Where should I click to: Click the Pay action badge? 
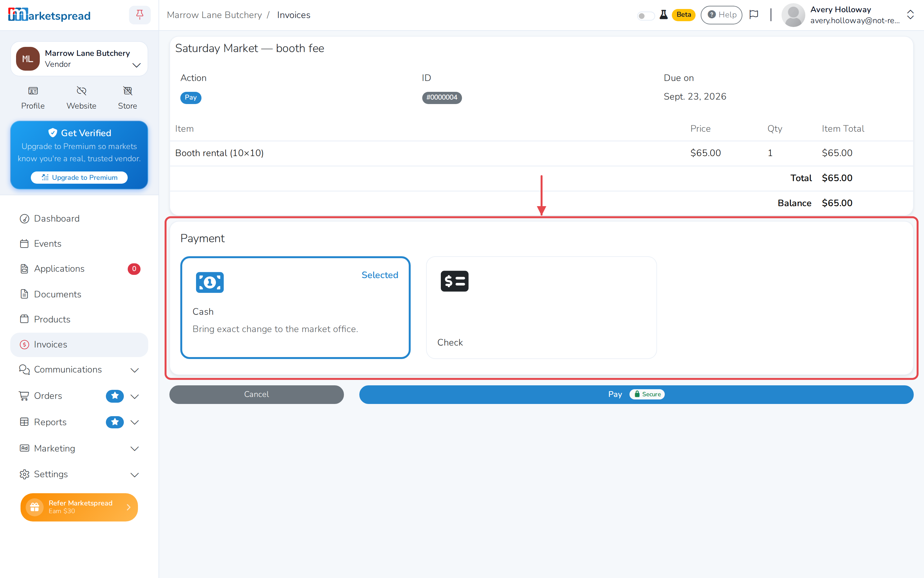pyautogui.click(x=191, y=98)
